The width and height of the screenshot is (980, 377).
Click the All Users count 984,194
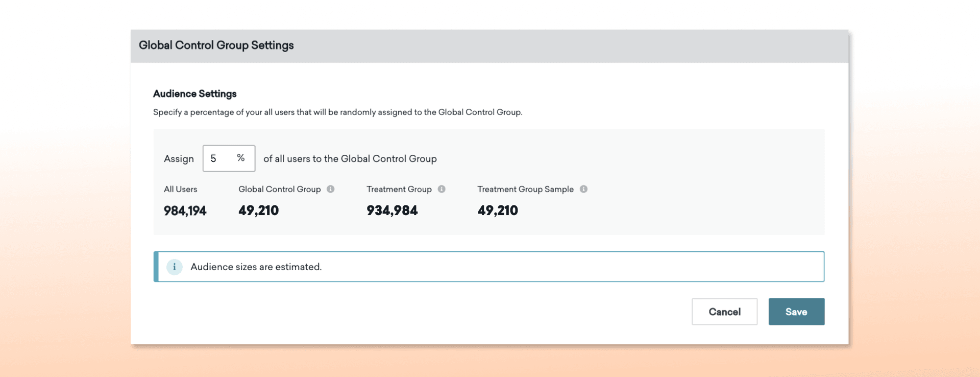185,210
